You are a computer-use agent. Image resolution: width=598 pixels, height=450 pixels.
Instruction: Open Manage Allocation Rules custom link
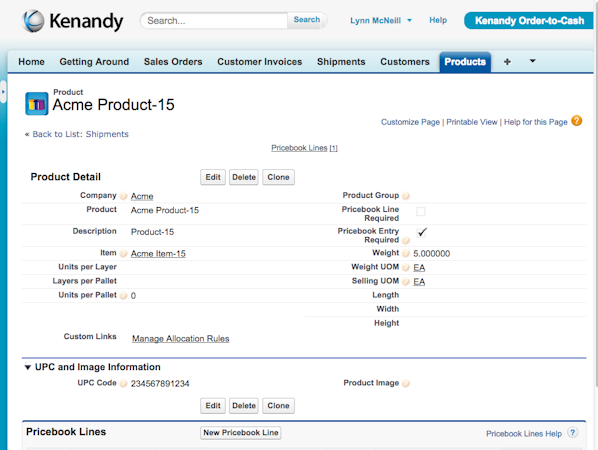coord(181,339)
